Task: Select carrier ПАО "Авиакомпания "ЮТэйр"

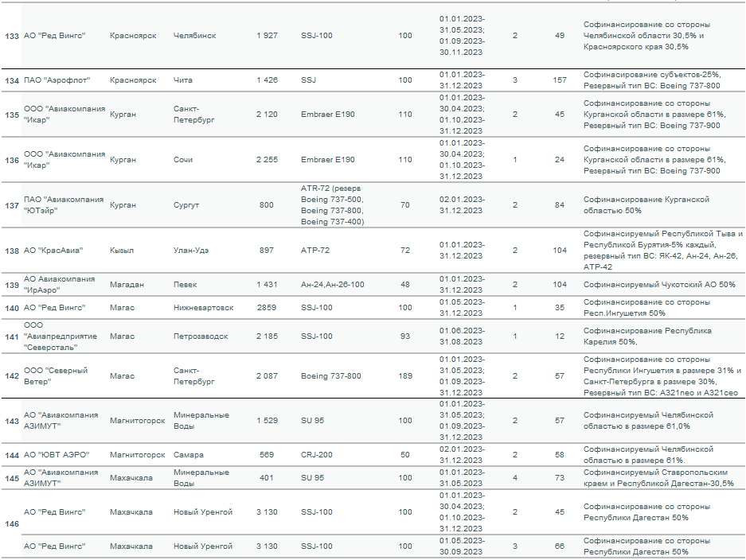Action: (x=64, y=205)
